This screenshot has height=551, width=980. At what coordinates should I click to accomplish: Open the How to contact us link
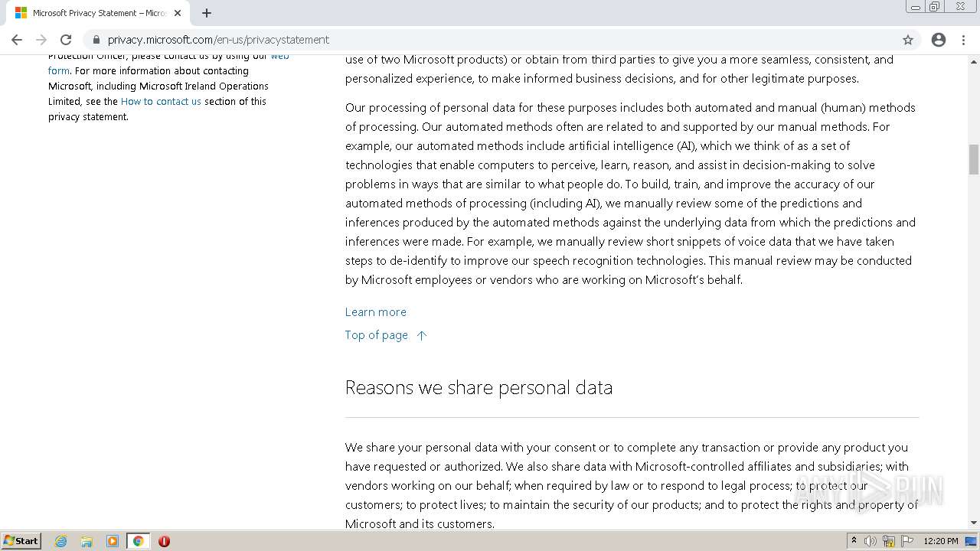pos(161,101)
